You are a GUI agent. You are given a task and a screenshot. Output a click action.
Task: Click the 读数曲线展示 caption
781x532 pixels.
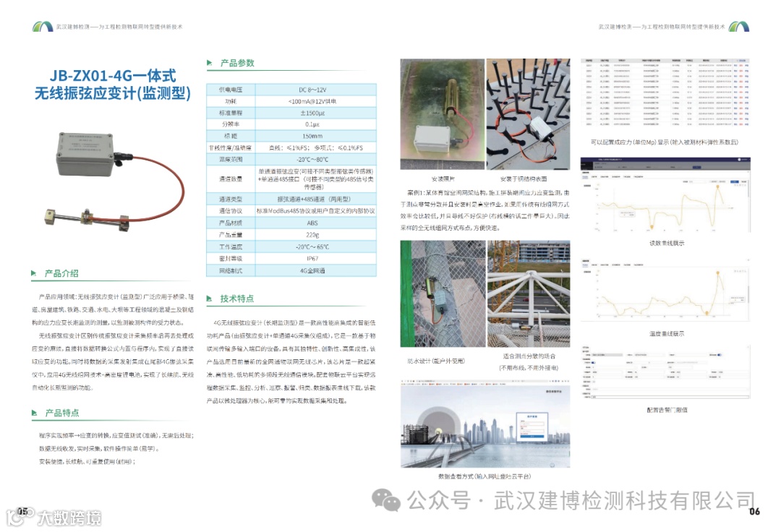tap(667, 243)
